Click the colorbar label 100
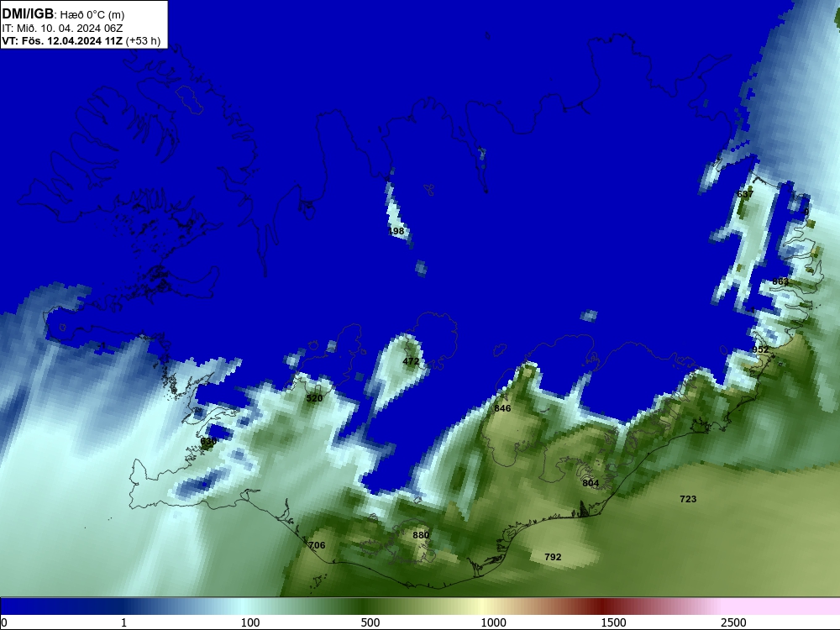 pos(250,622)
